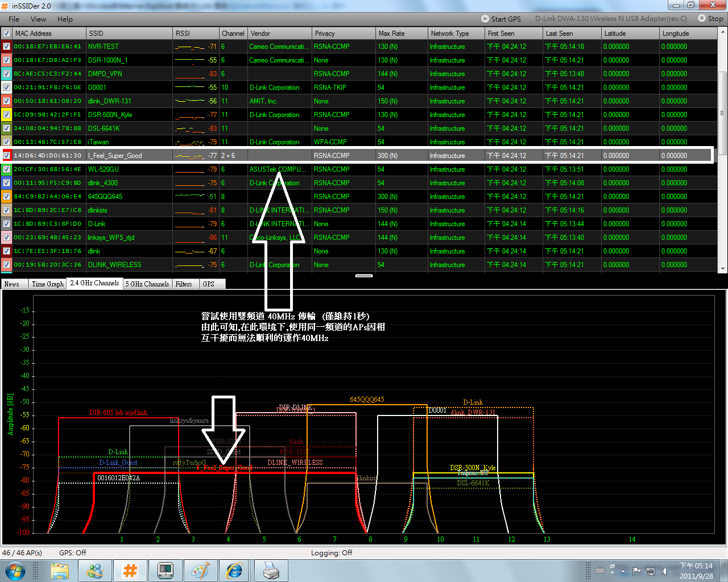Sort by SSID column header

pyautogui.click(x=130, y=34)
